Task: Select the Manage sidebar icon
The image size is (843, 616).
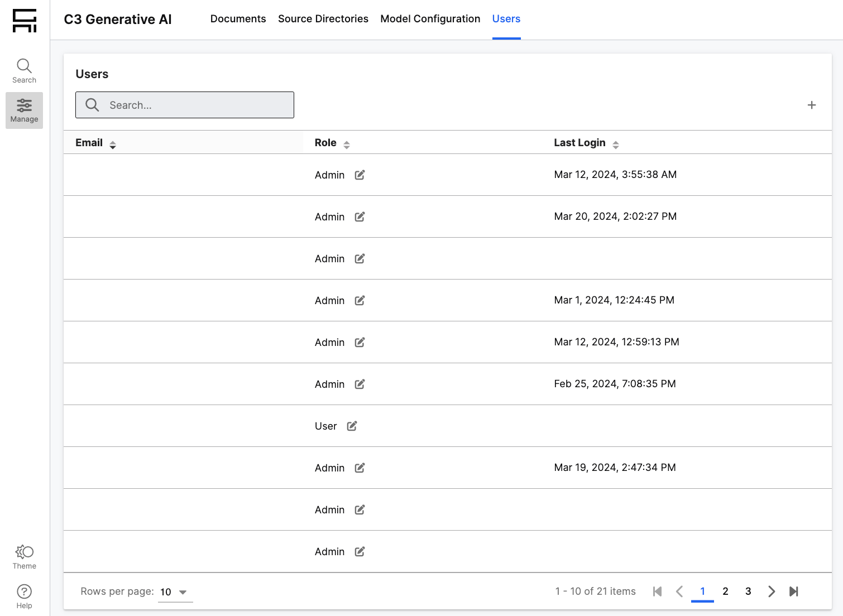Action: (24, 110)
